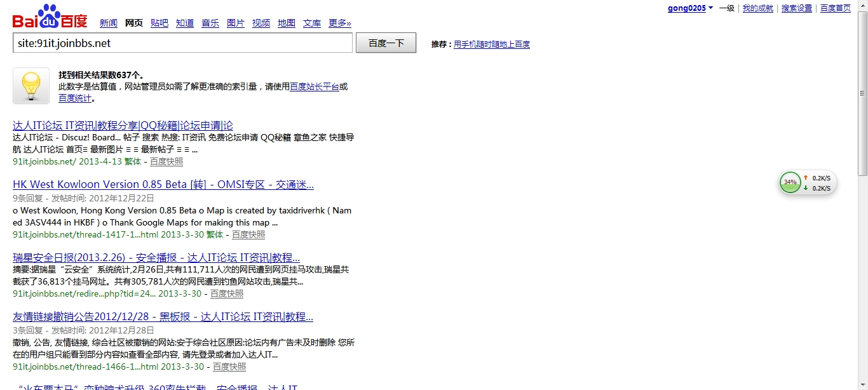Screen dimensions: 868x390
Task: Open 我的成就 link
Action: 758,8
